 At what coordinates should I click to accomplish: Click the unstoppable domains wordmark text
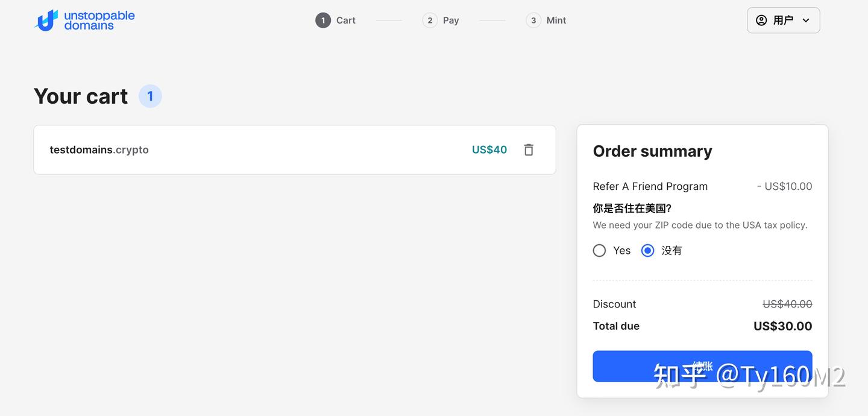click(x=99, y=20)
